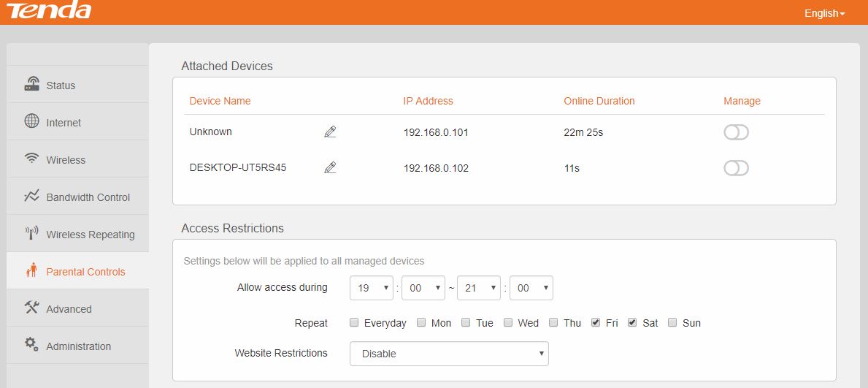
Task: Edit the Unknown device name with pencil icon
Action: point(330,132)
